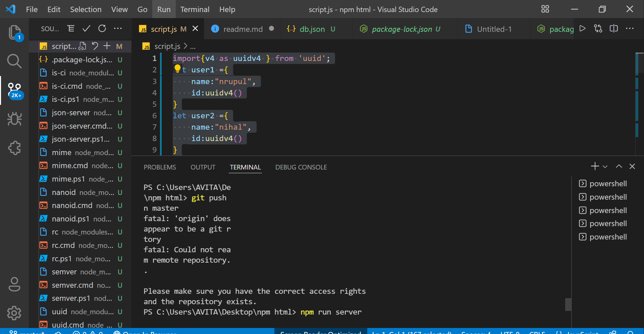Split the editor to the right
This screenshot has height=334, width=644.
tap(614, 28)
